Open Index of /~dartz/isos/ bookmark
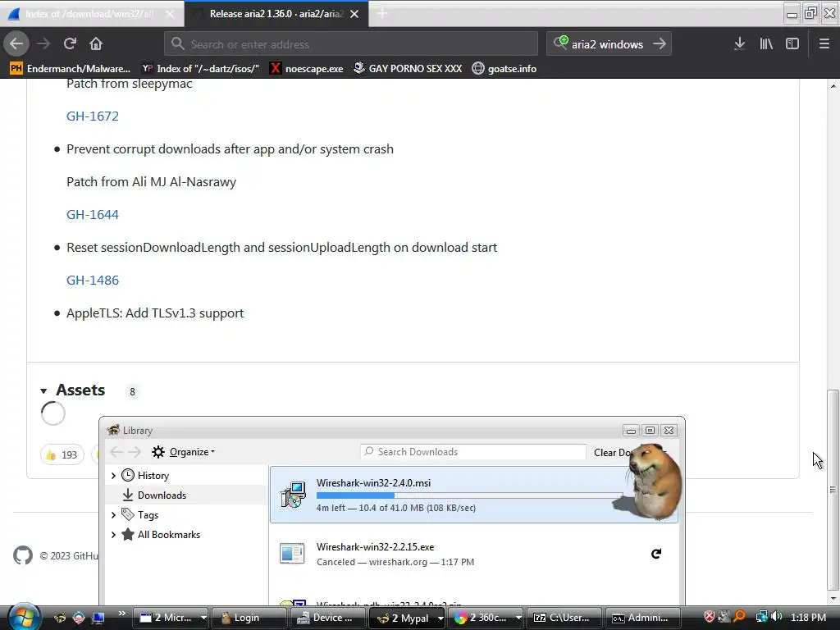Image resolution: width=840 pixels, height=630 pixels. click(x=200, y=69)
